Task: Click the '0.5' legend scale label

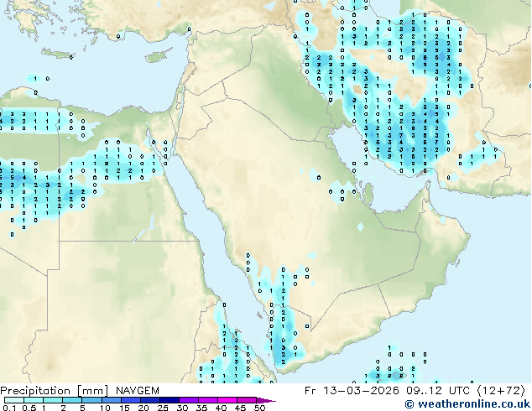Action: [29, 408]
